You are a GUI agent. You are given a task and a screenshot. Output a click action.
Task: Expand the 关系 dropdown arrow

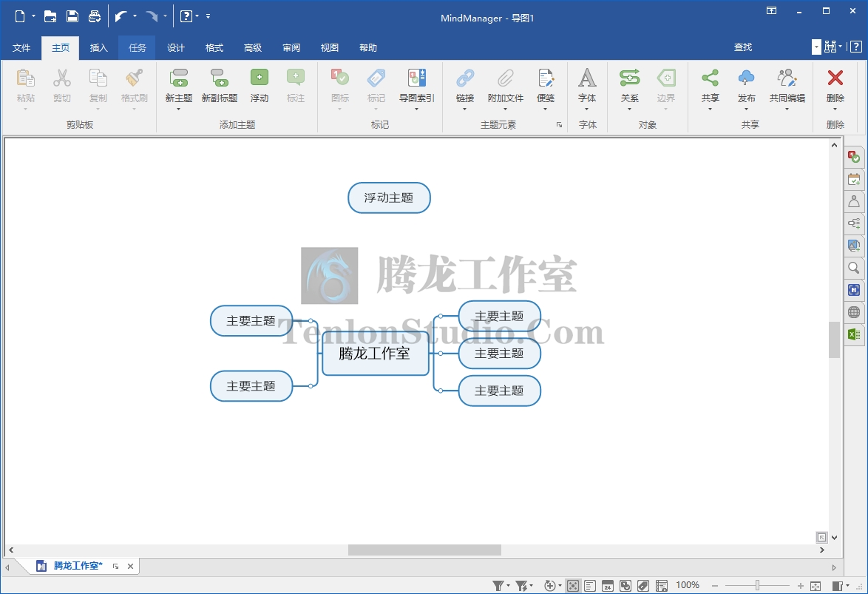point(629,109)
